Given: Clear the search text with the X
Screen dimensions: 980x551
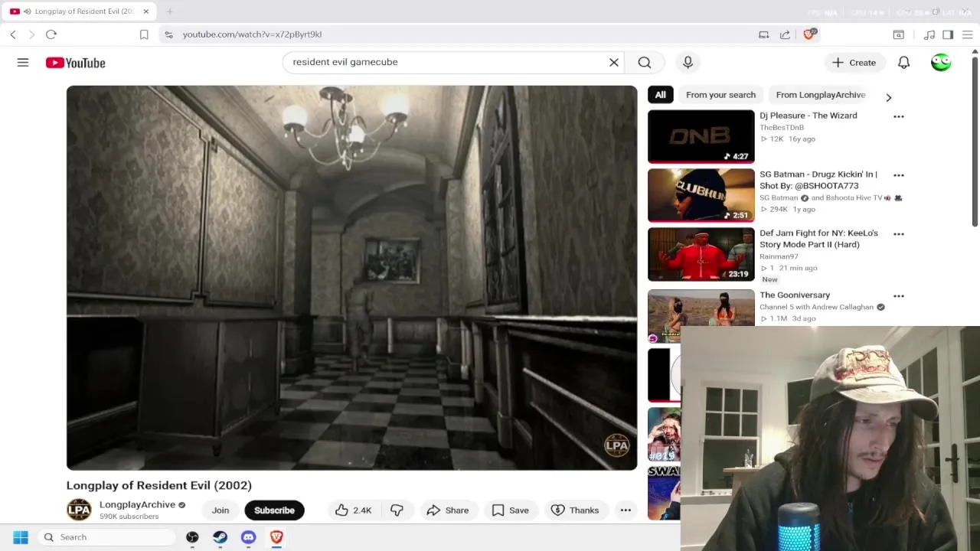Looking at the screenshot, I should click(x=613, y=63).
